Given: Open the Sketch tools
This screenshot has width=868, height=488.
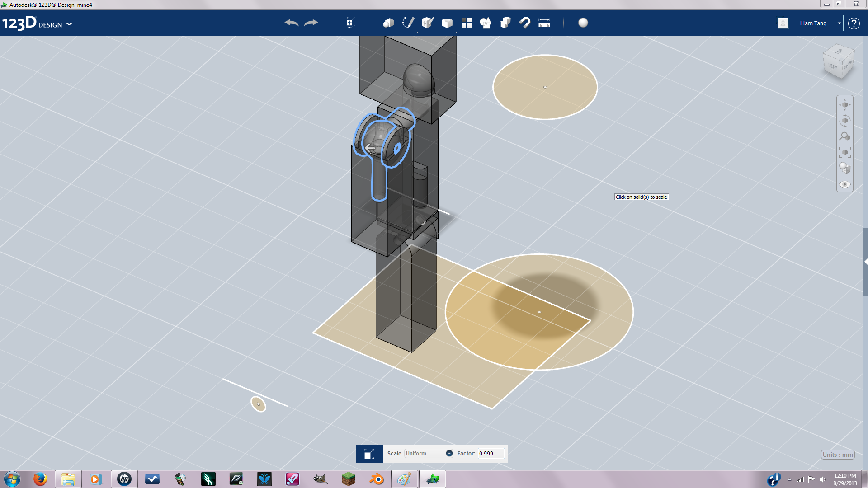Looking at the screenshot, I should point(408,23).
